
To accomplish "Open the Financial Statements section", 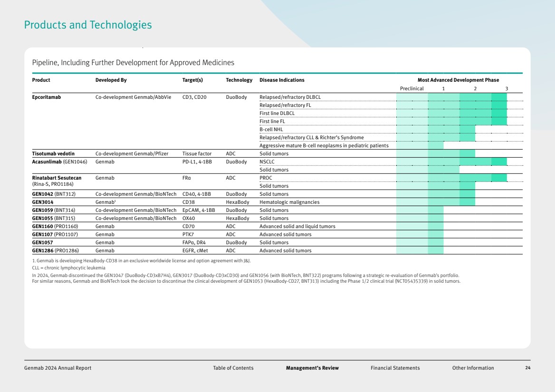I will tap(395, 368).
